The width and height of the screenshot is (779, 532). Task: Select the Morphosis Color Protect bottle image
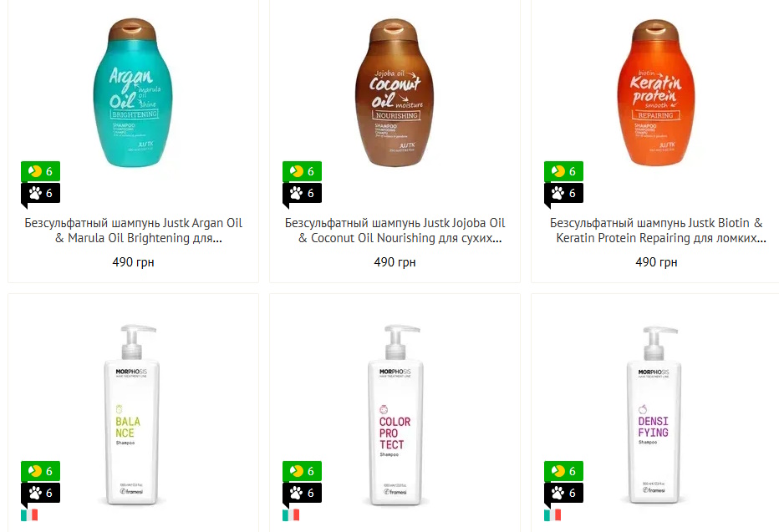click(395, 415)
